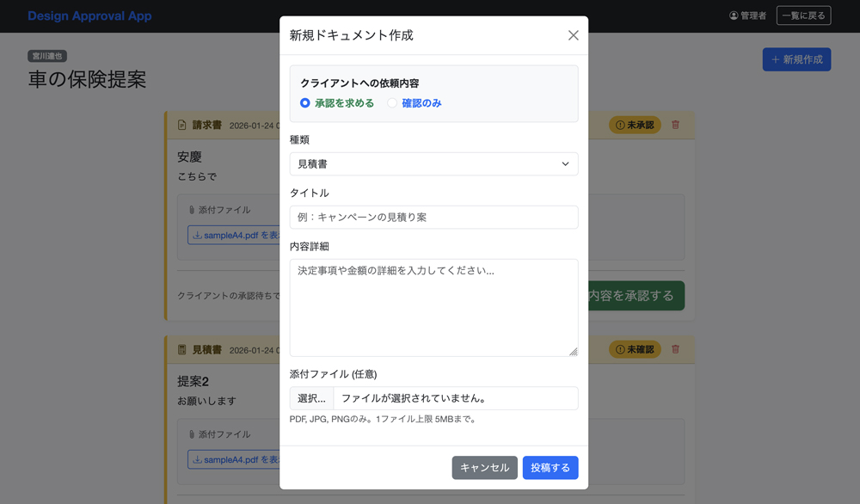Click the trash icon on the 請求書 card

click(x=676, y=125)
